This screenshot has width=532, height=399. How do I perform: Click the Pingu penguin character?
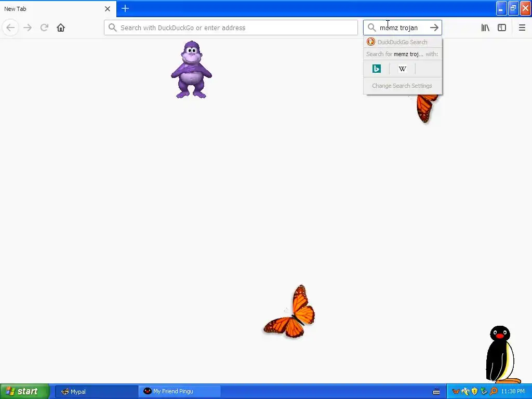(x=502, y=354)
